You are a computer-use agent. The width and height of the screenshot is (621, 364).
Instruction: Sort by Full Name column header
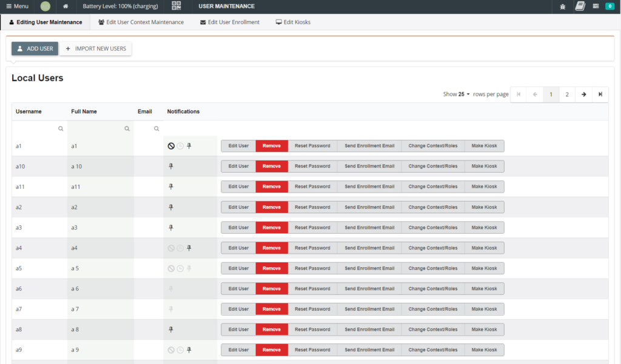pyautogui.click(x=84, y=111)
